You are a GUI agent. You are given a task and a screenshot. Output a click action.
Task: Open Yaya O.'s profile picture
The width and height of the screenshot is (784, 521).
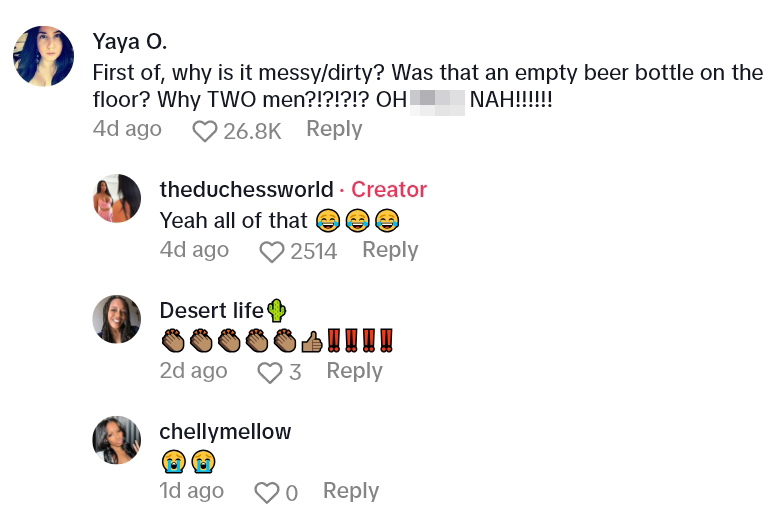point(43,57)
